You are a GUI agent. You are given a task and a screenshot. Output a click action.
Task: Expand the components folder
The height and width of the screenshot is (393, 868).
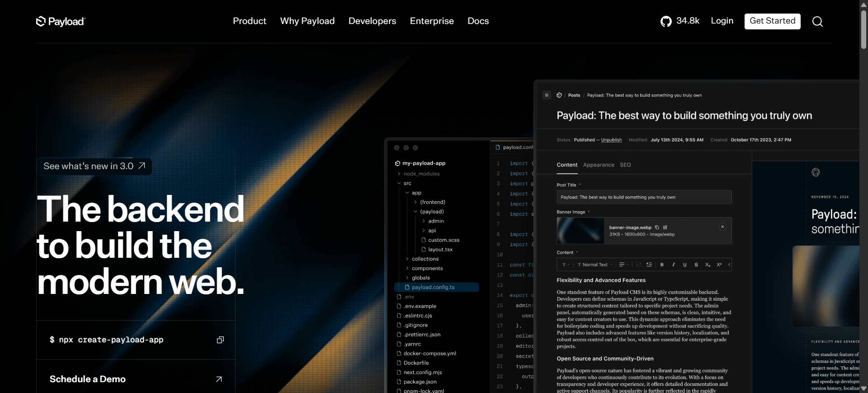(x=407, y=269)
